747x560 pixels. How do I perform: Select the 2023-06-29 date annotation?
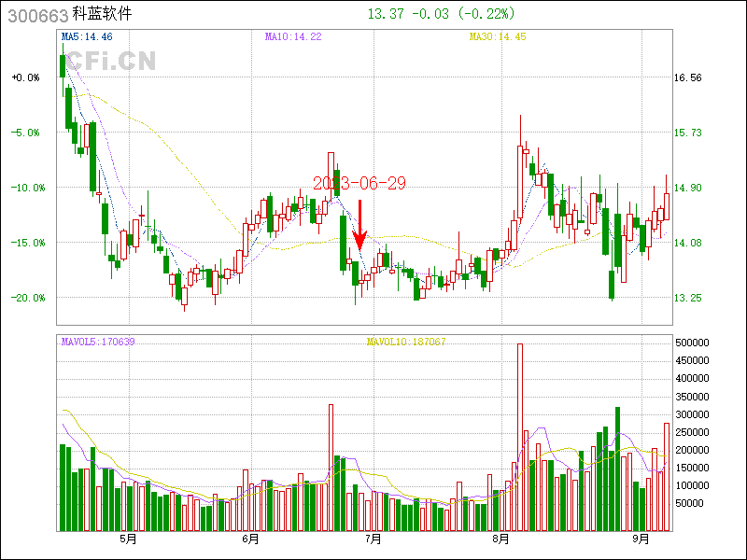[359, 183]
